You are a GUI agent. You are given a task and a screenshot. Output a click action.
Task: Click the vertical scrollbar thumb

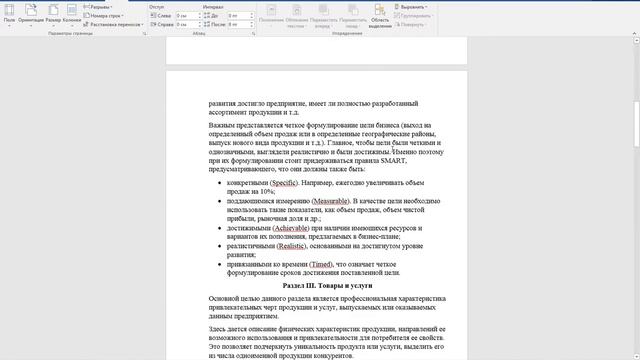(x=636, y=124)
